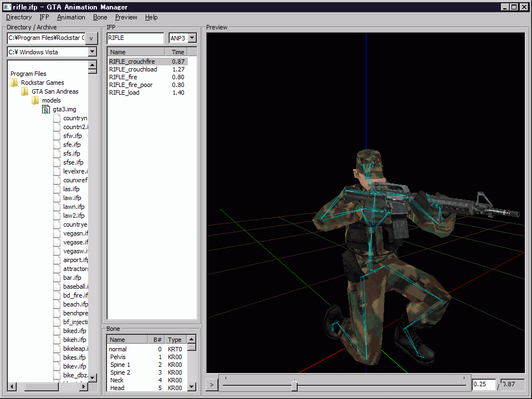Screen dimensions: 532x399
Task: Select the gta3.img archive icon
Action: 46,109
